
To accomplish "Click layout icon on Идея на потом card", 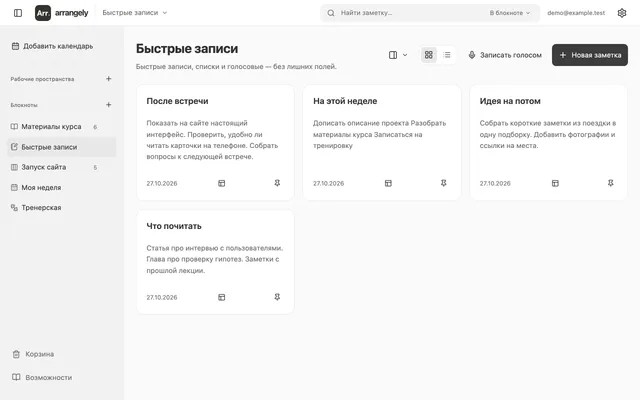I will click(x=555, y=183).
